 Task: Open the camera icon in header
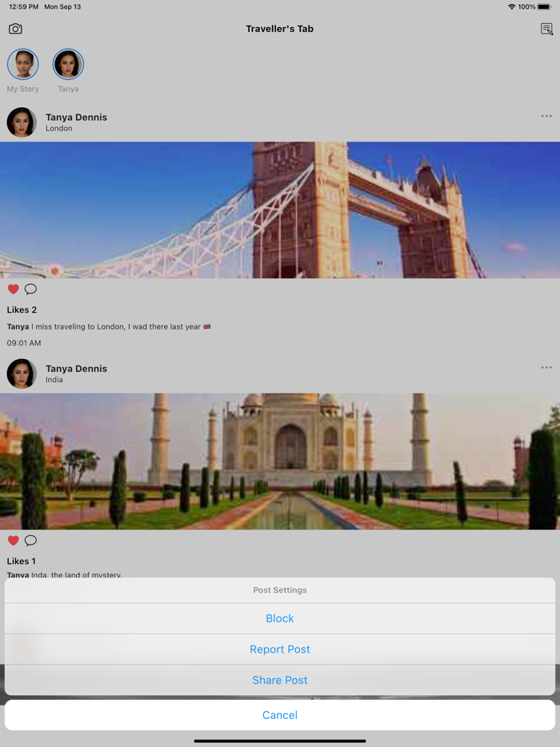[15, 29]
